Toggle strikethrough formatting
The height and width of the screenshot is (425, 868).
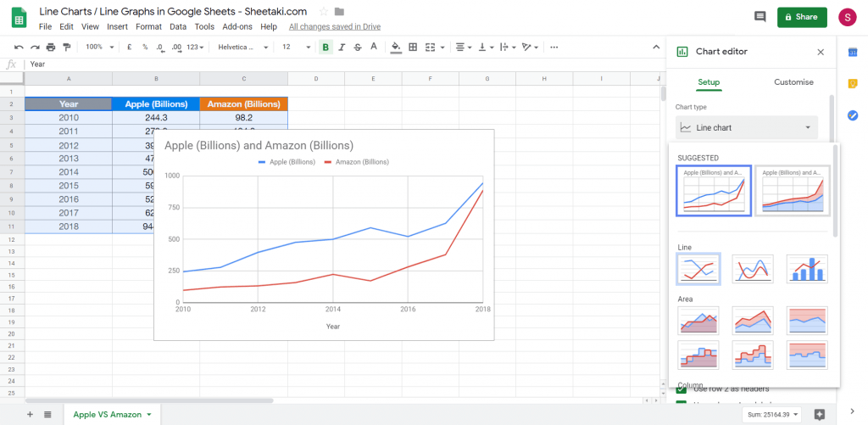(358, 48)
